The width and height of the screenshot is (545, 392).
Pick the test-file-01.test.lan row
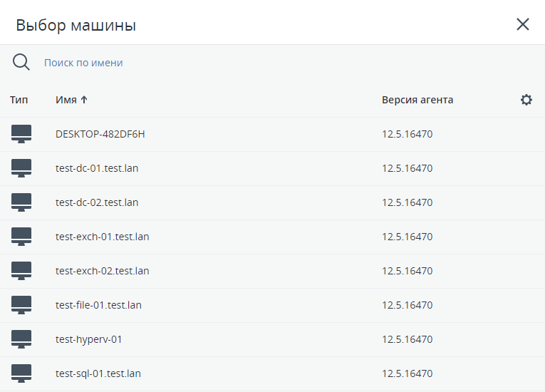coord(98,305)
